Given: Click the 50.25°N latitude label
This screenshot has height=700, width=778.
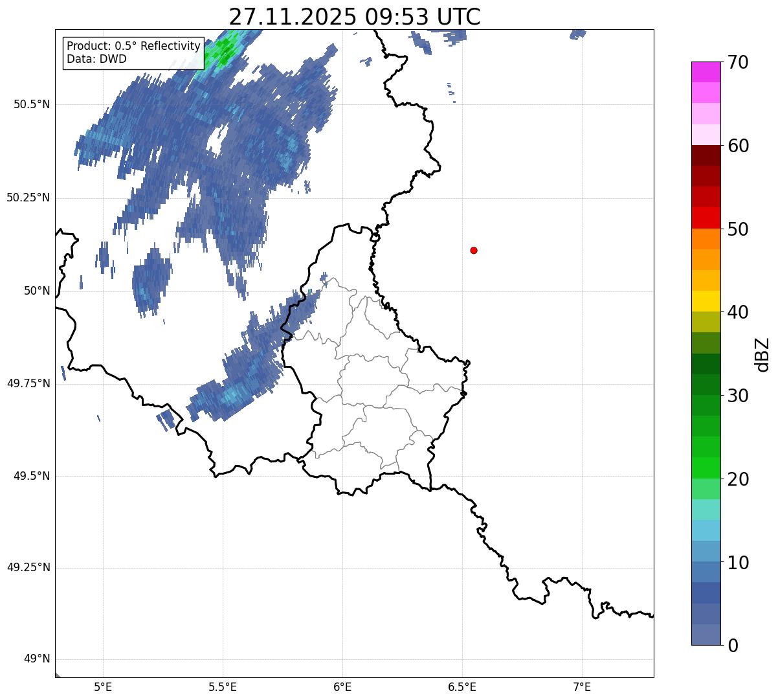Looking at the screenshot, I should coord(28,198).
